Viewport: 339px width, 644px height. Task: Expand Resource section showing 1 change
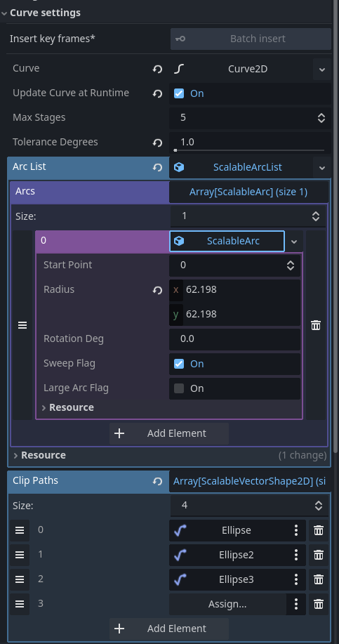tap(15, 456)
